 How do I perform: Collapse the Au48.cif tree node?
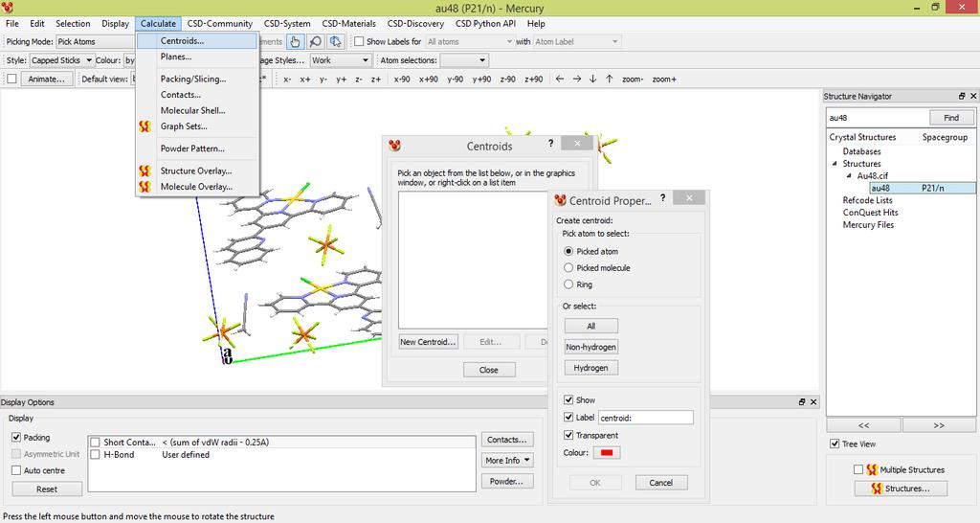pos(849,176)
